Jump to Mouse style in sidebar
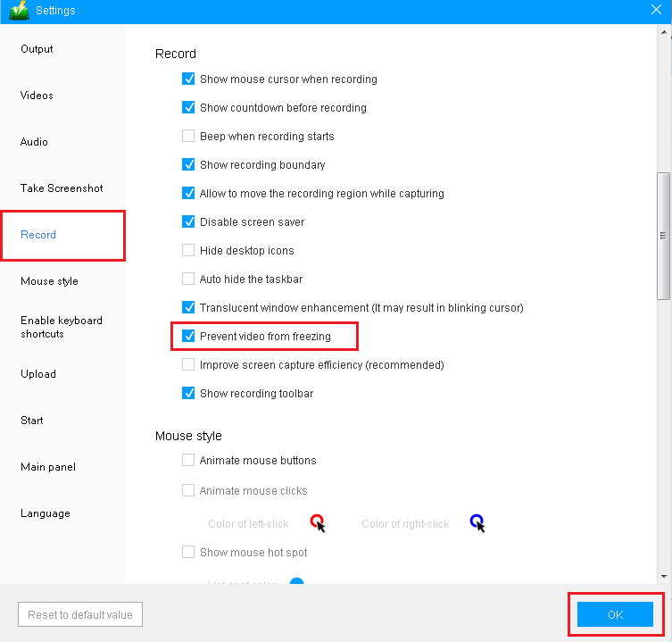The width and height of the screenshot is (672, 642). tap(49, 281)
